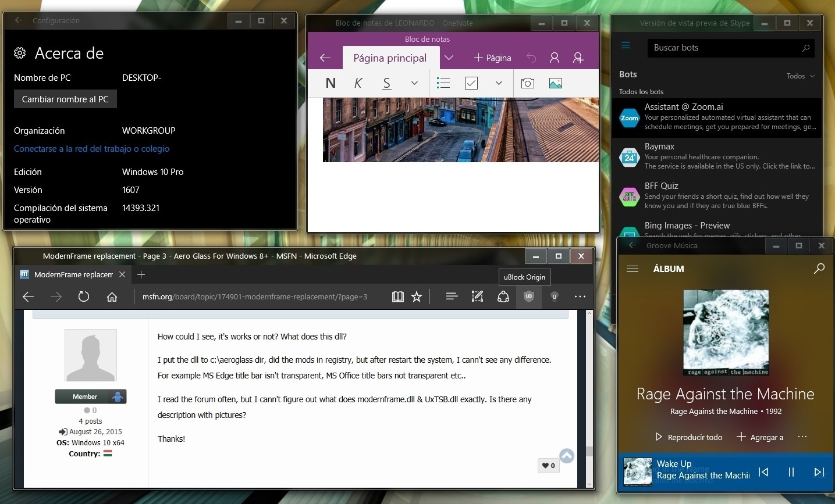Insert image file icon in OneNote
835x504 pixels.
(x=555, y=83)
